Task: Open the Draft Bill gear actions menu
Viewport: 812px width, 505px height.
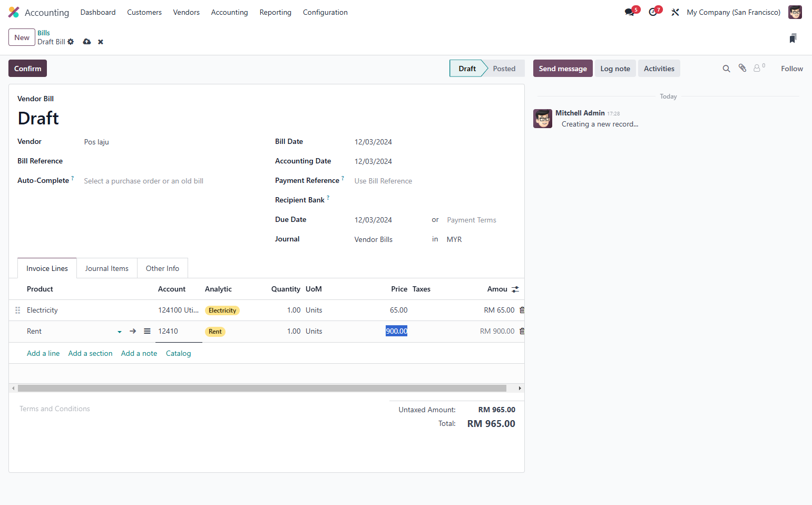Action: point(71,42)
